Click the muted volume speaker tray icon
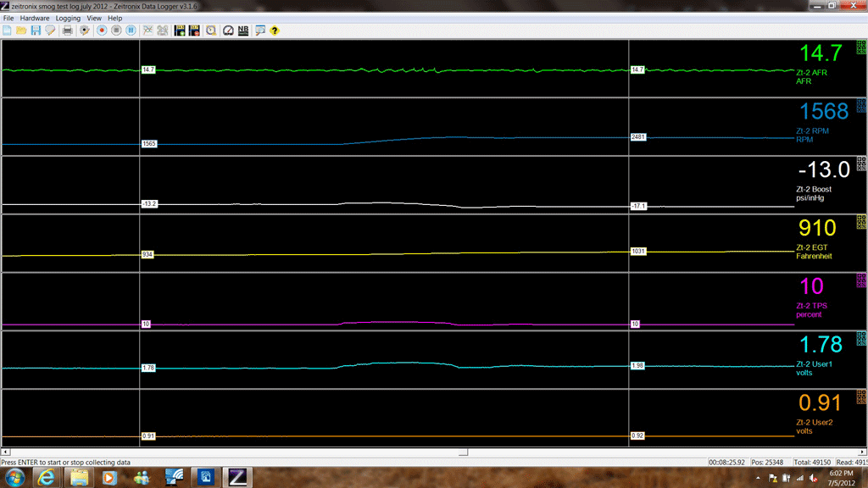 tap(814, 478)
